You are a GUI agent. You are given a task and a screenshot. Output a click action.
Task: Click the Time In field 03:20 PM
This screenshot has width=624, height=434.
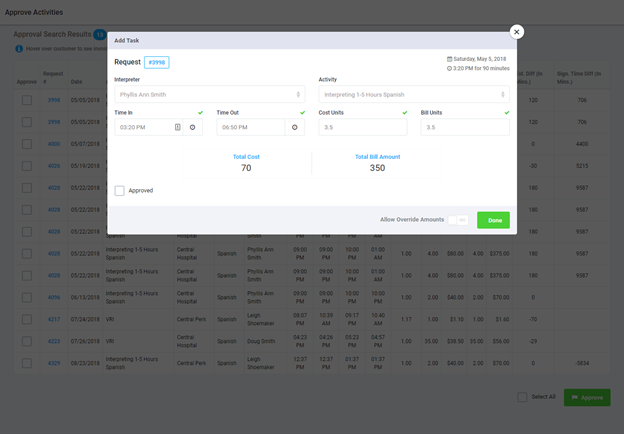(x=148, y=127)
